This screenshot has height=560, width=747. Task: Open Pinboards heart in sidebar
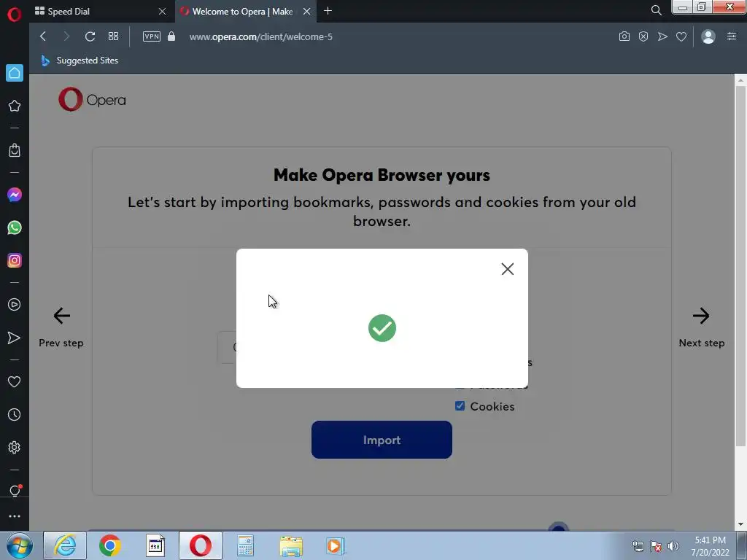click(x=15, y=381)
